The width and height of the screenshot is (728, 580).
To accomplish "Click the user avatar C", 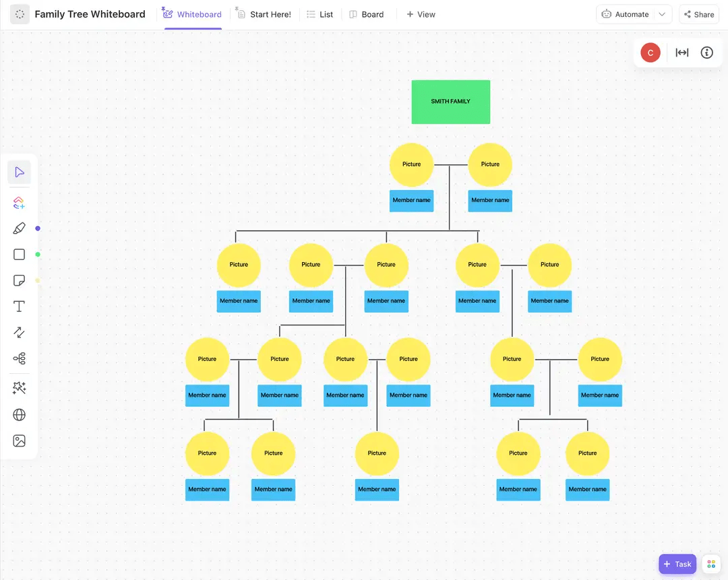I will tap(650, 53).
